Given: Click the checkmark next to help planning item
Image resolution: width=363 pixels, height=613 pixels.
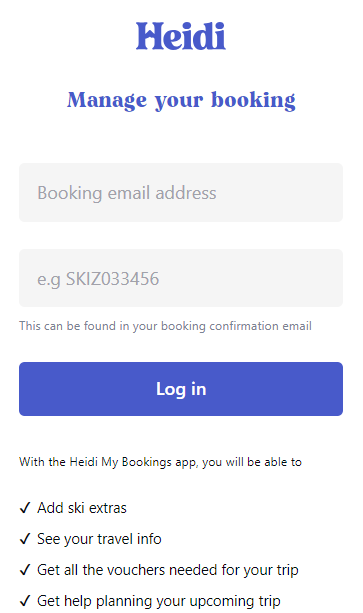Looking at the screenshot, I should 25,600.
